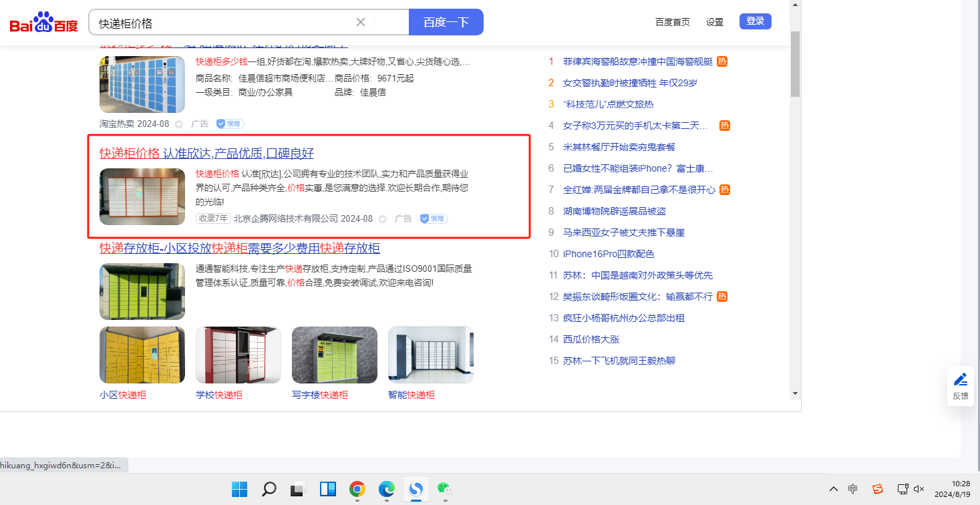
Task: Open hot topic 全红婵:两届金牌都自己拿不是很开心
Action: [x=639, y=190]
